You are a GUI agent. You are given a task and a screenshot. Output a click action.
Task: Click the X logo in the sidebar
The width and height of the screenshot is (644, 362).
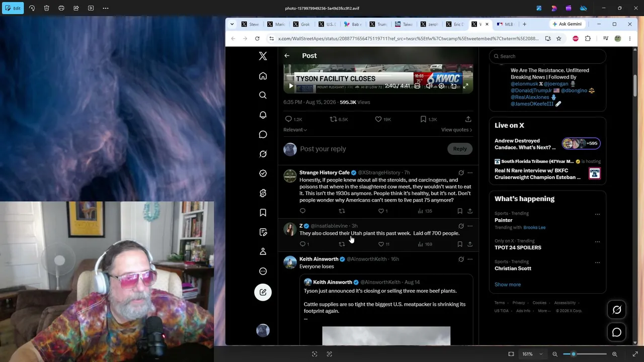tap(263, 56)
